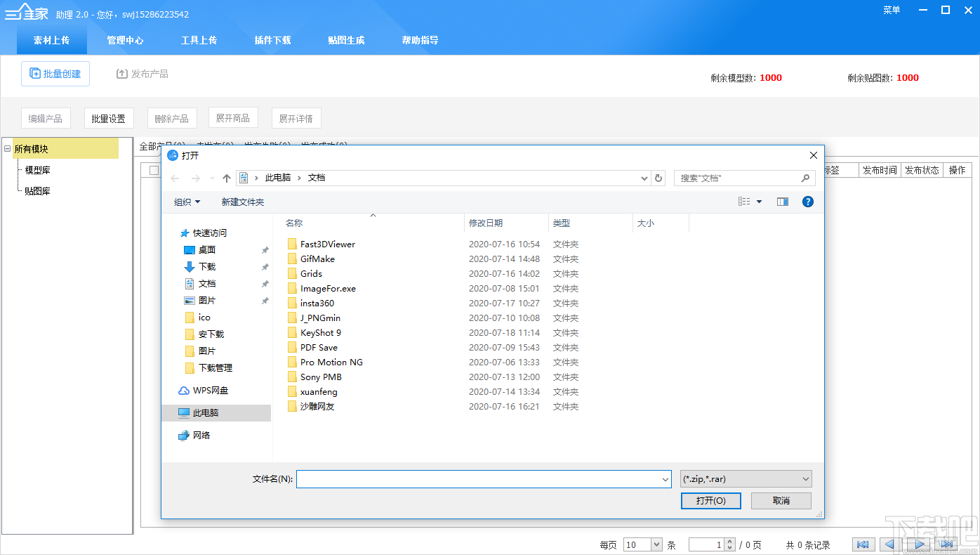
Task: Click the page number input field
Action: coord(706,544)
